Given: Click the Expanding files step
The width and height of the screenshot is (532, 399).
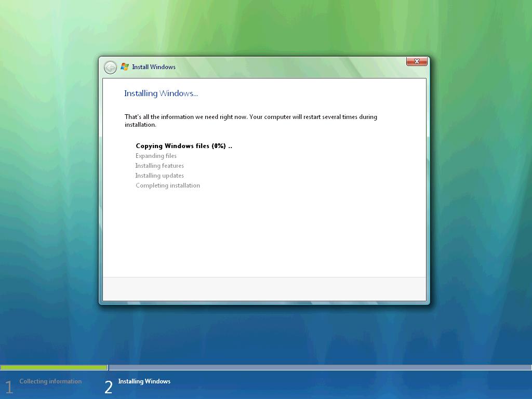Looking at the screenshot, I should click(x=156, y=156).
